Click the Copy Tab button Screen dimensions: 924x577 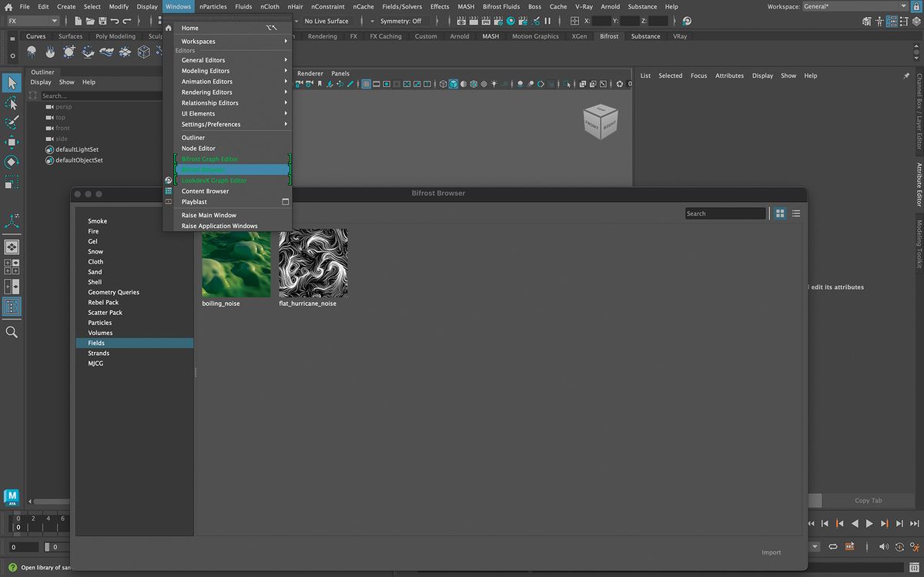[868, 501]
